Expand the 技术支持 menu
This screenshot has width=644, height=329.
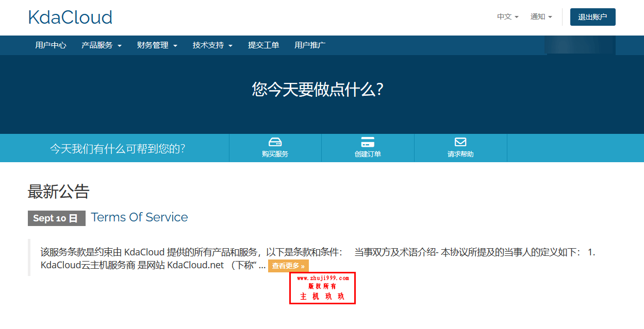(x=213, y=45)
